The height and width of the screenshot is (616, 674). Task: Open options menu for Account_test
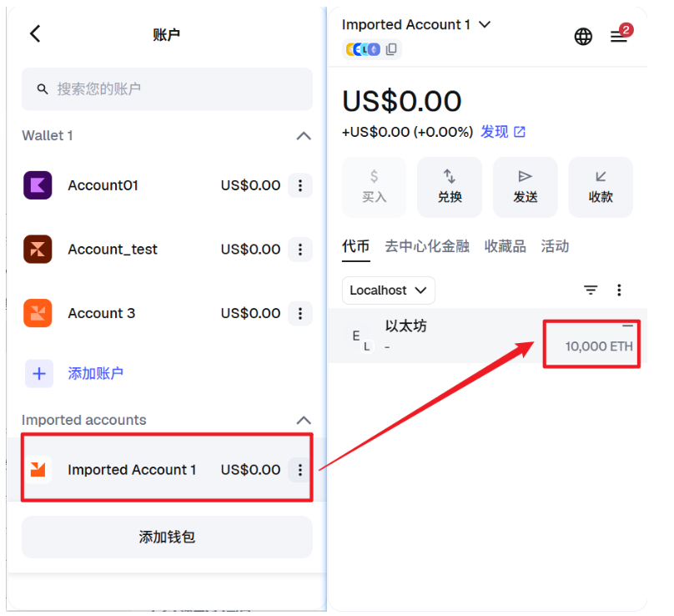click(300, 249)
